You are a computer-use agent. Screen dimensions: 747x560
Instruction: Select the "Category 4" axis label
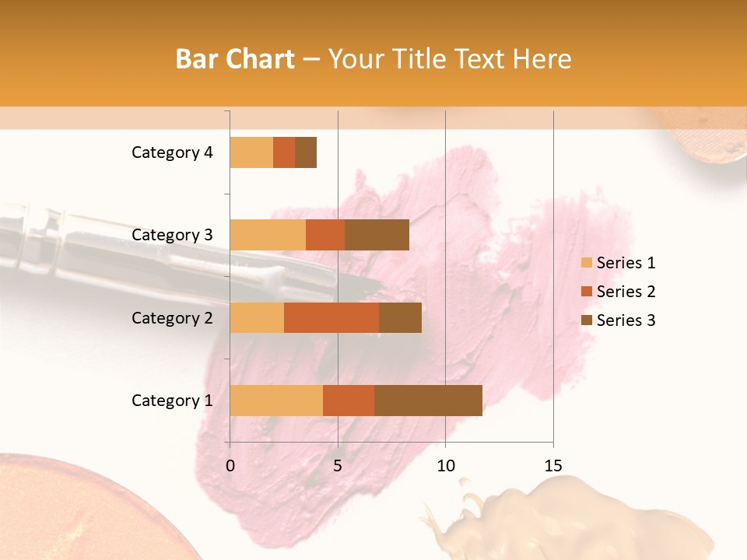click(x=172, y=152)
